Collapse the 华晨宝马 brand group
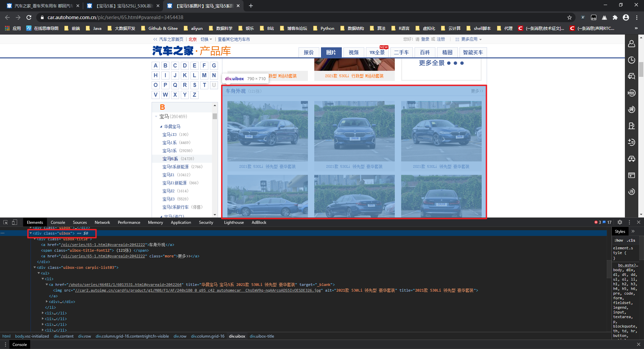644x349 pixels. tap(161, 127)
